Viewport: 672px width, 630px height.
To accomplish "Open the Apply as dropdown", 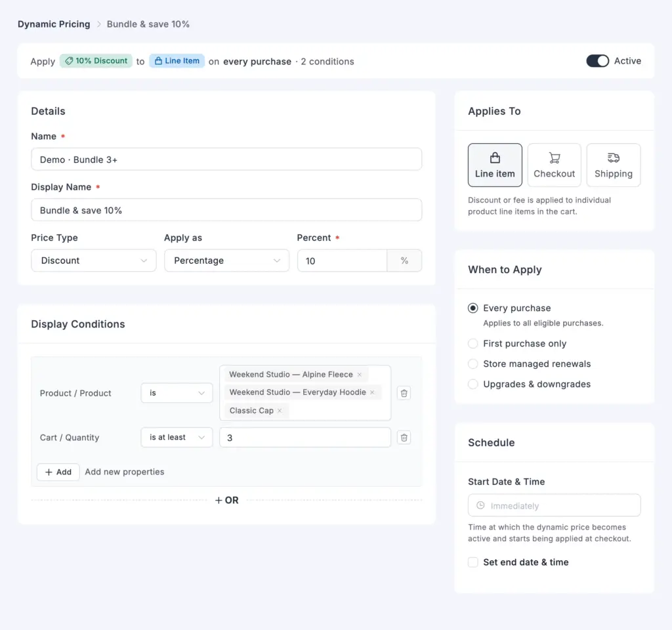I will [x=226, y=261].
